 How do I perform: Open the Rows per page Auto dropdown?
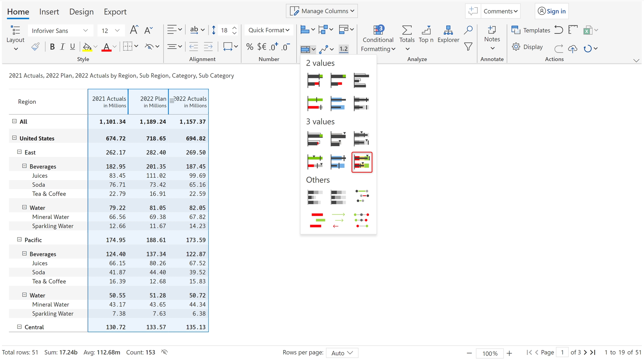[x=342, y=353]
